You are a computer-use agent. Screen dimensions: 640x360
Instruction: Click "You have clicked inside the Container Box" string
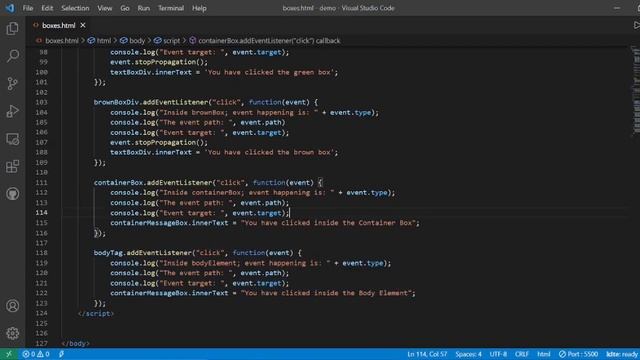[328, 223]
